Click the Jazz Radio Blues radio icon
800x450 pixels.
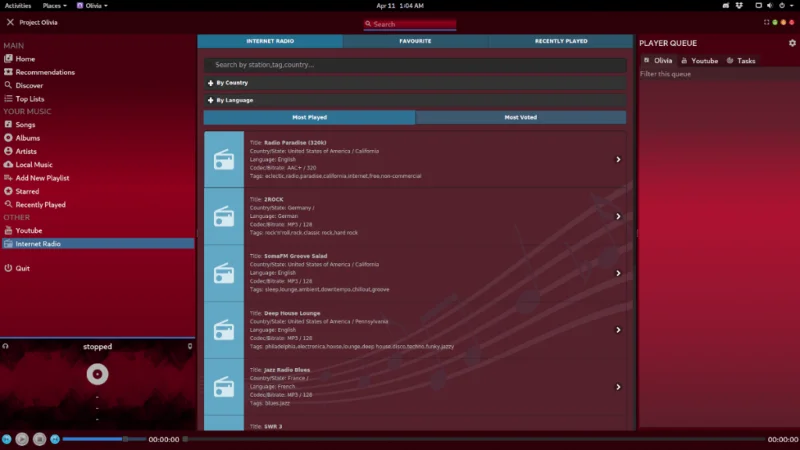[x=224, y=387]
